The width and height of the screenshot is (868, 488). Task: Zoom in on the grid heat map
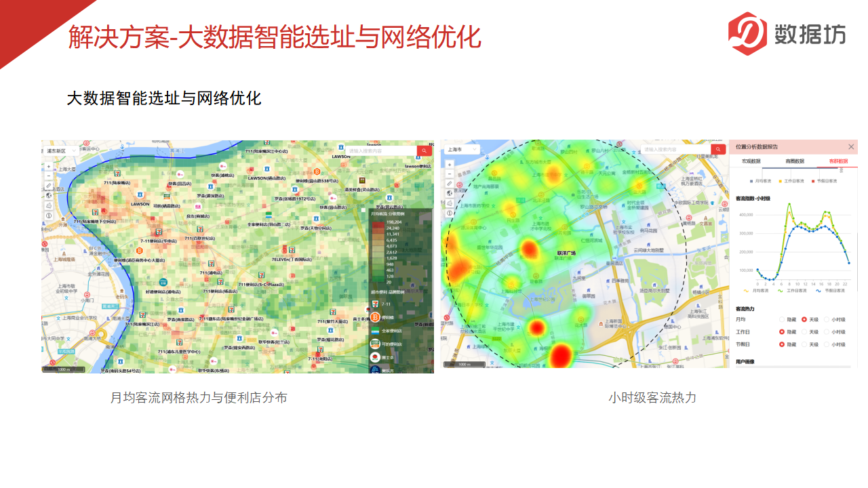click(48, 167)
